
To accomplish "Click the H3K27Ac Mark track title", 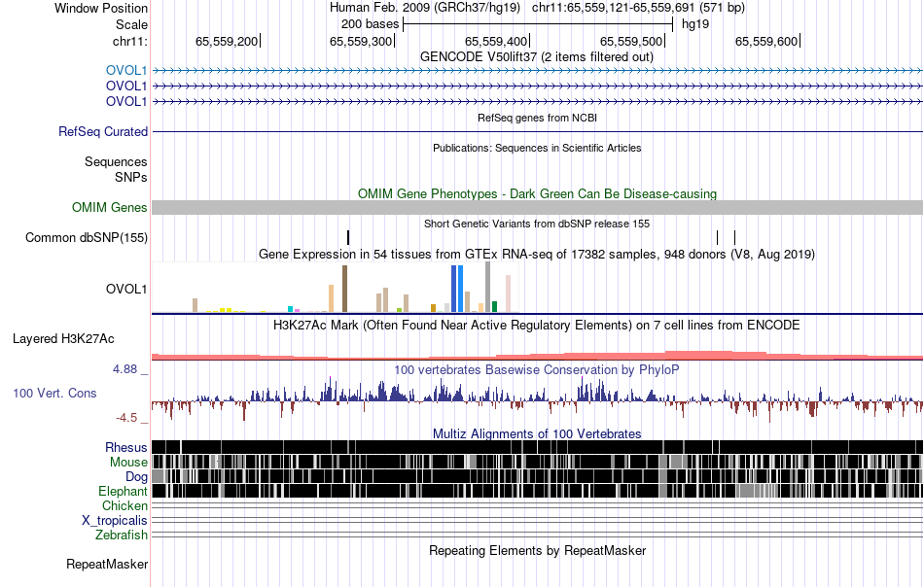I will click(x=537, y=325).
